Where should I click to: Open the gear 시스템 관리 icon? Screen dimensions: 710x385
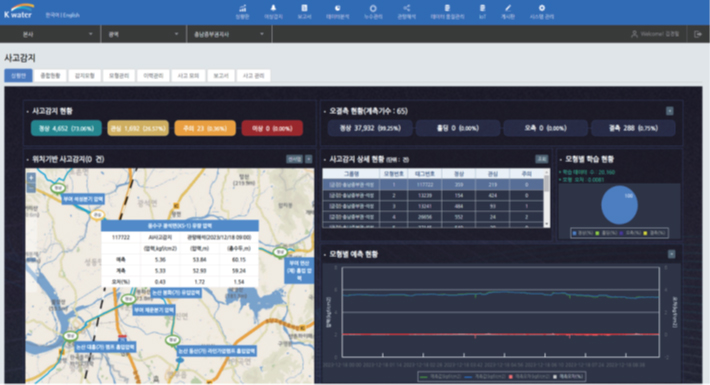tap(542, 8)
